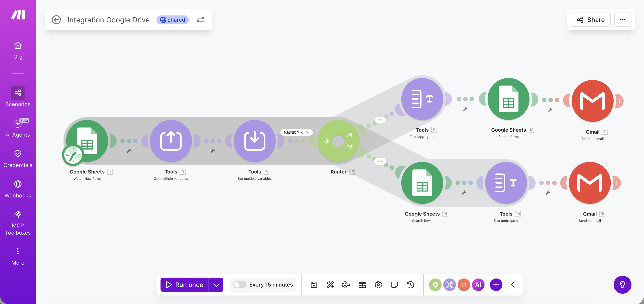Image resolution: width=644 pixels, height=304 pixels.
Task: Click green flow control favorite icon
Action: coord(435,285)
